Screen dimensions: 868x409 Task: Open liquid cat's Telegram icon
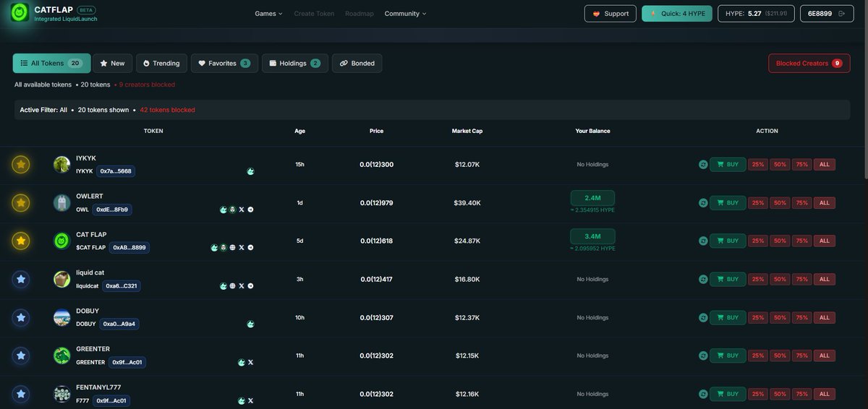[250, 286]
